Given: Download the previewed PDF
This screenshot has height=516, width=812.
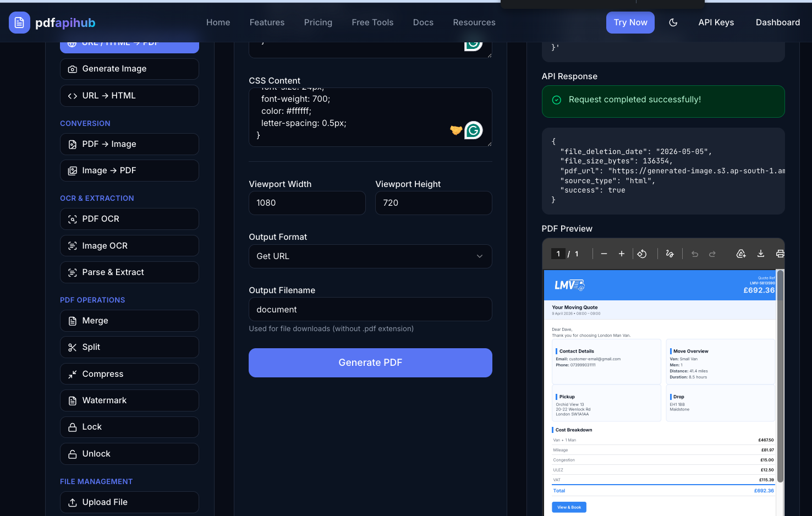Looking at the screenshot, I should [761, 254].
